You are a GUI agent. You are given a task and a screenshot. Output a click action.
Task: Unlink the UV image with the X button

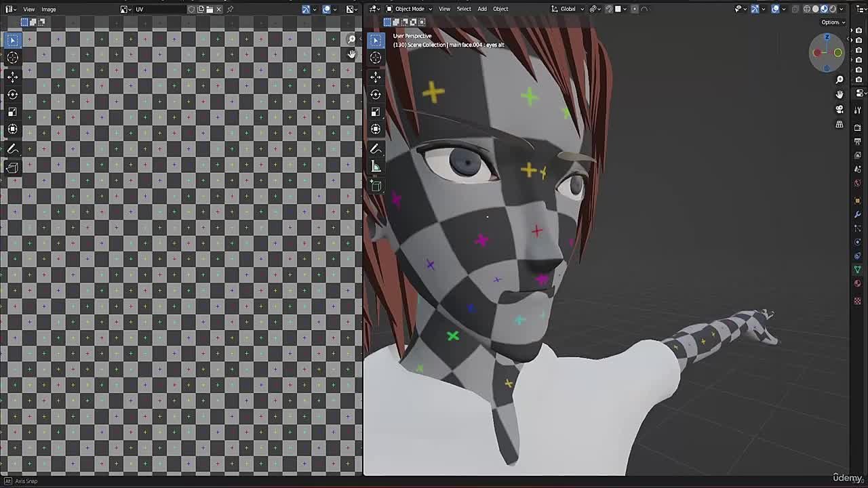pyautogui.click(x=218, y=9)
